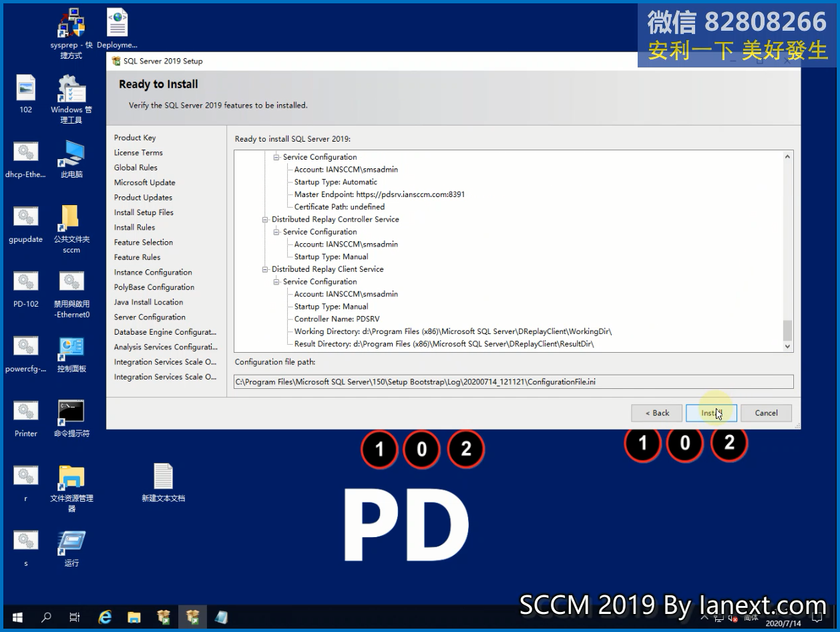Click the summary tree scrollbar thumb

pyautogui.click(x=787, y=331)
